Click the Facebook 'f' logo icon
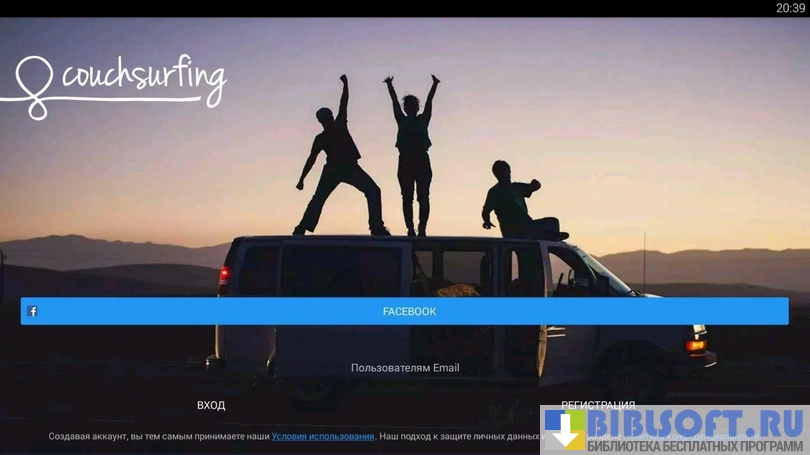Viewport: 810px width, 455px height. pos(33,311)
